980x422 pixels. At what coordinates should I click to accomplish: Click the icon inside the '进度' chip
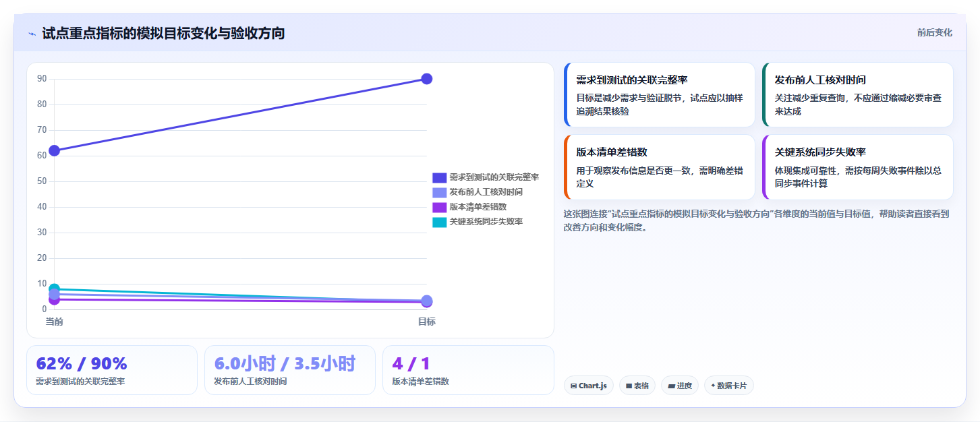click(671, 386)
